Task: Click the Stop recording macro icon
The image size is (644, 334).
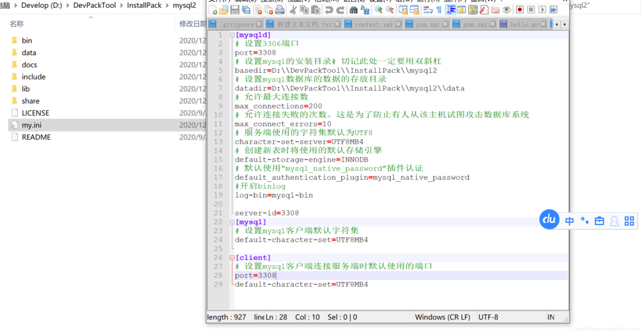Action: pyautogui.click(x=530, y=10)
